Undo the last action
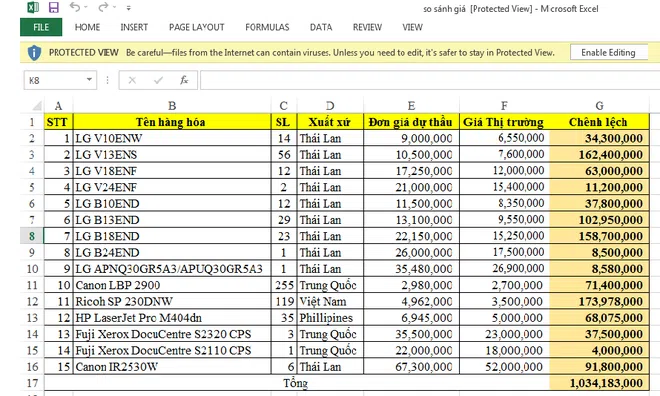660x396 pixels. 75,7
